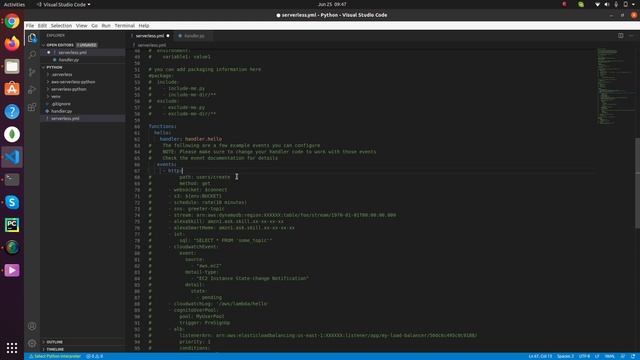The width and height of the screenshot is (640, 360).
Task: Open Ubuntu Software in the dock
Action: click(12, 89)
